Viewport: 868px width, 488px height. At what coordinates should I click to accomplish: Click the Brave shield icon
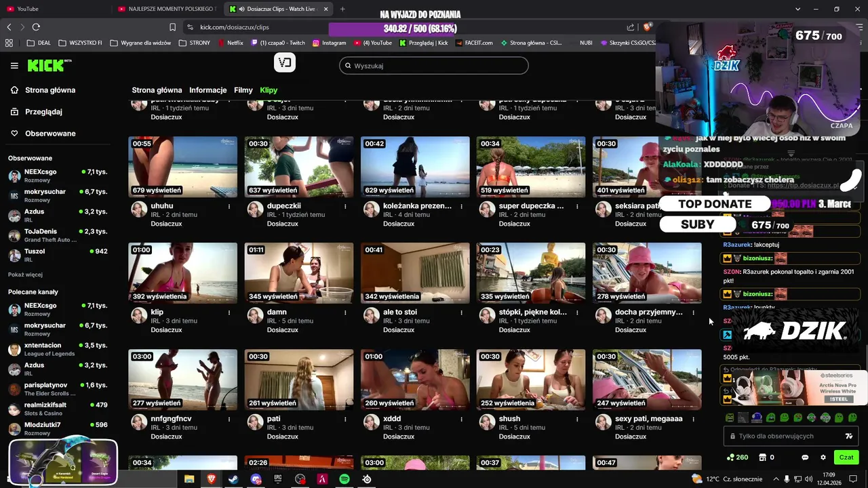pos(647,27)
